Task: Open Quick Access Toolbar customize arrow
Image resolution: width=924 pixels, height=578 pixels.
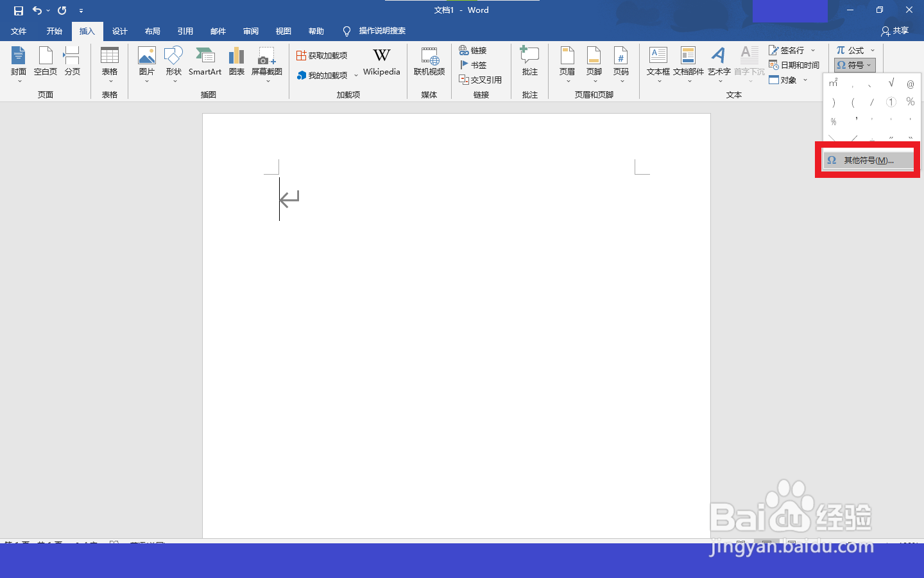Action: coord(81,10)
